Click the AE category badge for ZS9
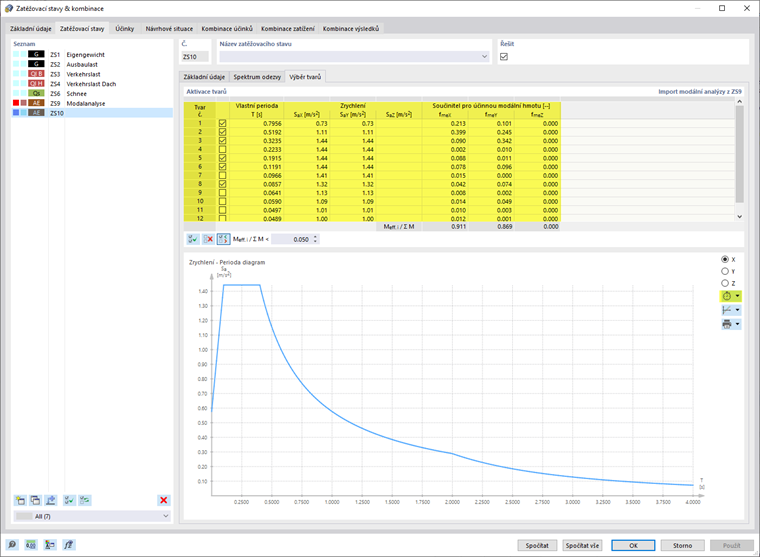Screen dimensions: 760x557 pyautogui.click(x=36, y=103)
